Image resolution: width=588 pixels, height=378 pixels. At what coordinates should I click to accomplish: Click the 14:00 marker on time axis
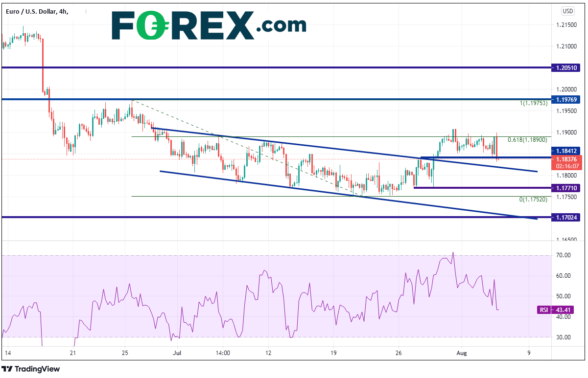(x=222, y=353)
